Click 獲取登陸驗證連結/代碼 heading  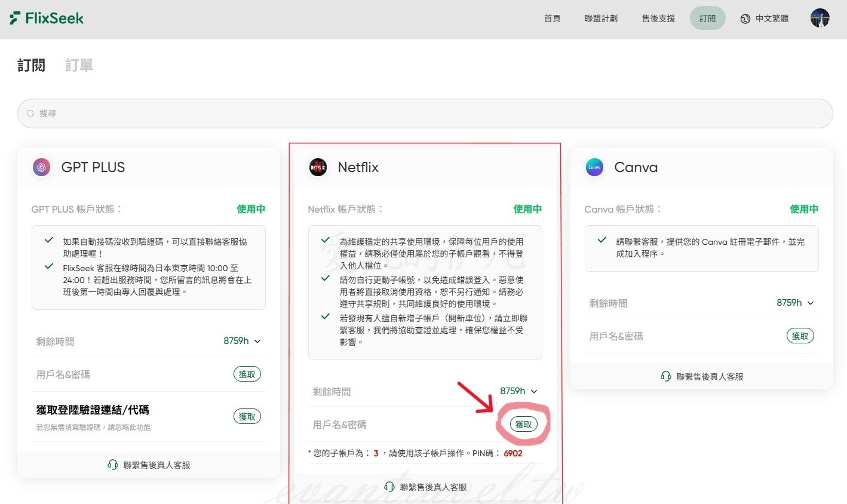click(x=93, y=410)
